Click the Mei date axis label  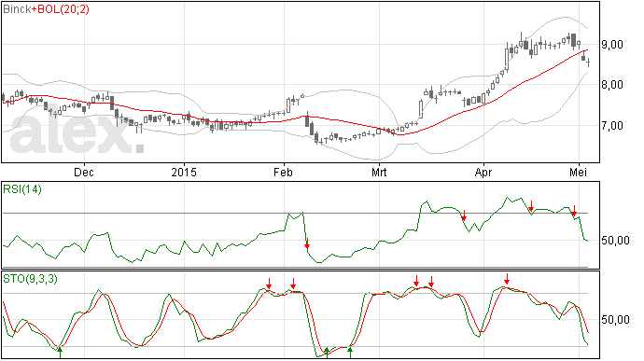(579, 172)
